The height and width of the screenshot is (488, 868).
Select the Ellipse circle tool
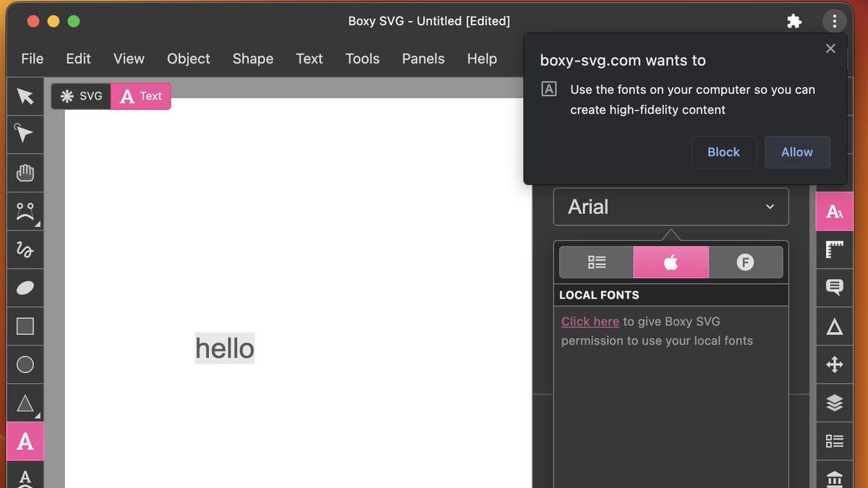coord(25,364)
